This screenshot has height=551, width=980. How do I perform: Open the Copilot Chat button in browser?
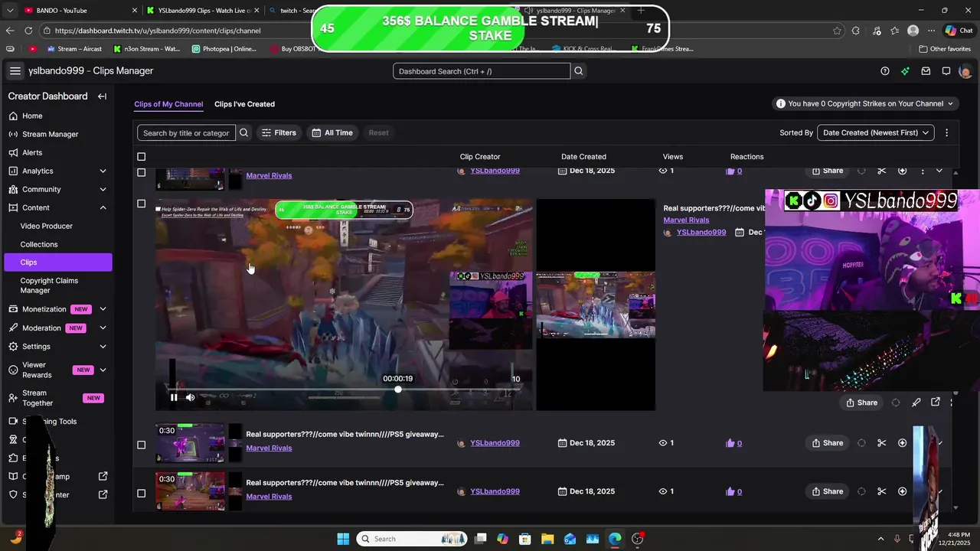click(960, 31)
